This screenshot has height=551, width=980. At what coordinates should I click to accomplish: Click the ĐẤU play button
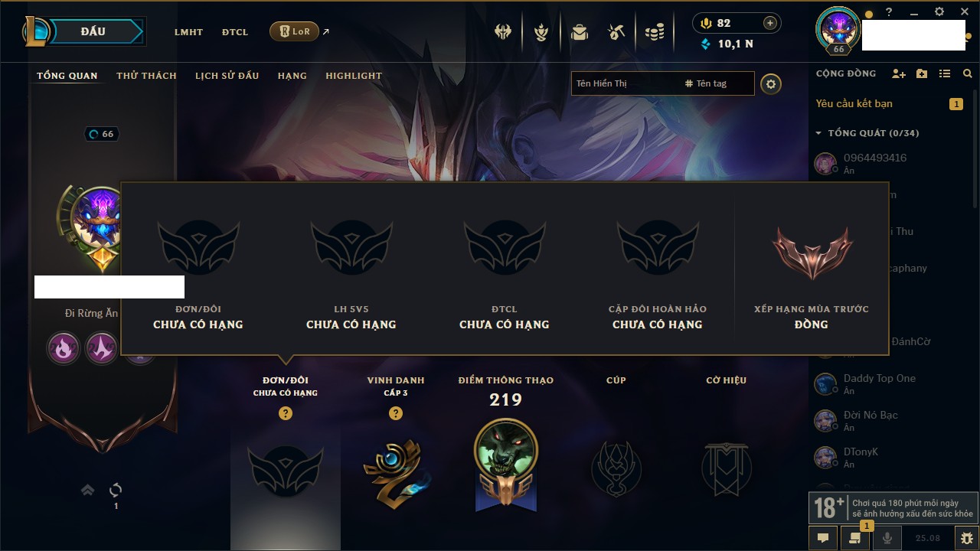(93, 31)
